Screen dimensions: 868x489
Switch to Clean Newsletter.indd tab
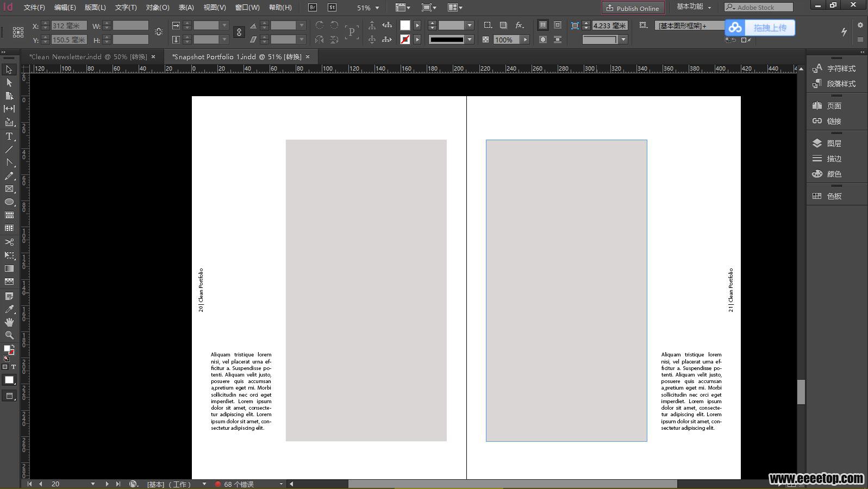(88, 57)
